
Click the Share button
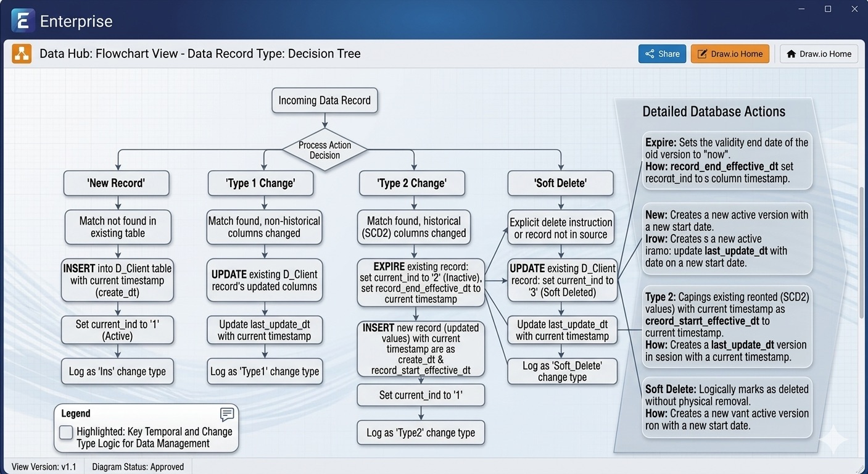click(662, 54)
